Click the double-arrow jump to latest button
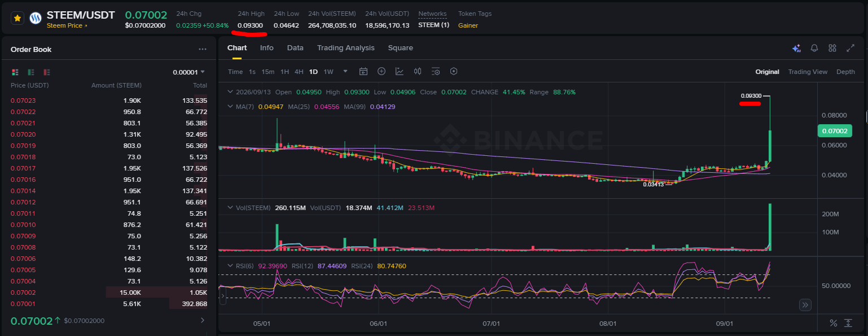 [x=805, y=305]
